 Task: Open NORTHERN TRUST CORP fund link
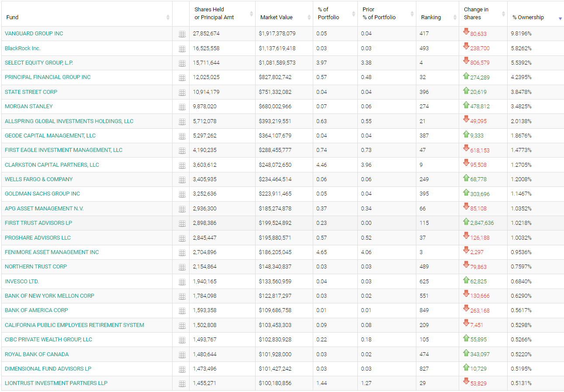(36, 267)
